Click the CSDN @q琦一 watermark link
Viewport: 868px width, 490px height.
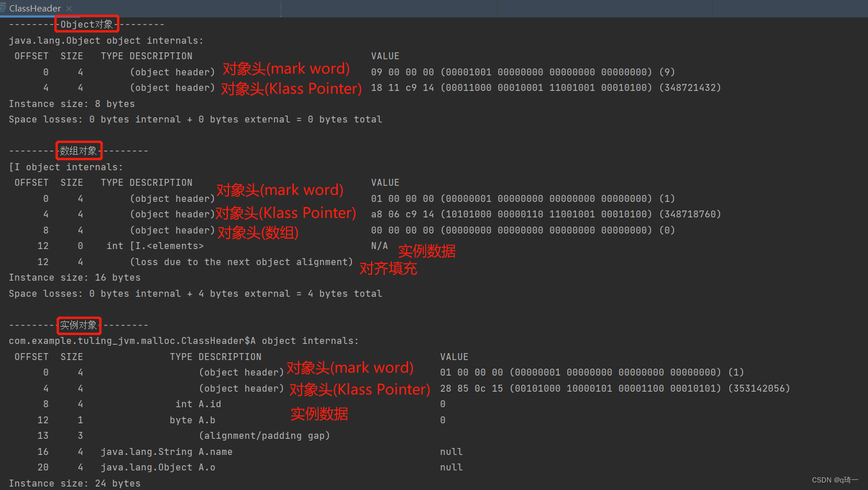[835, 480]
